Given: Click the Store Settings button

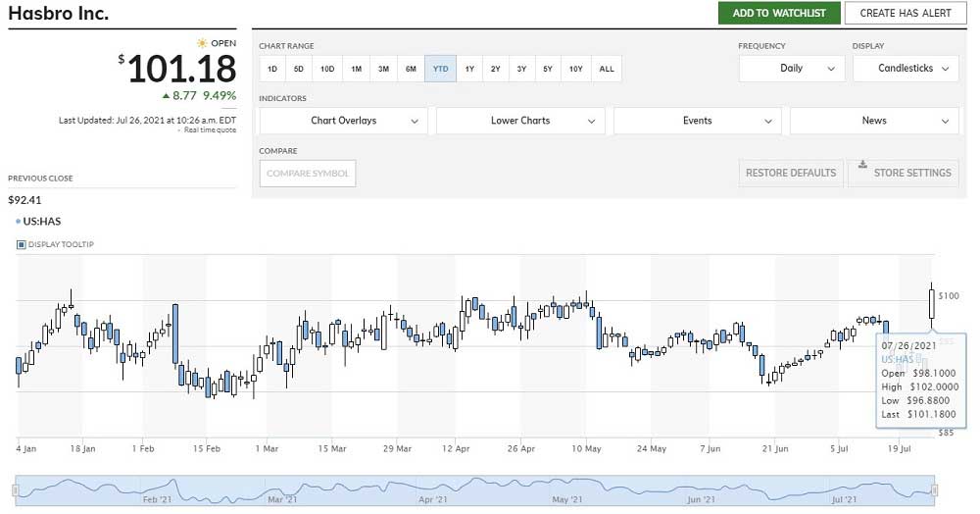Looking at the screenshot, I should coord(904,174).
